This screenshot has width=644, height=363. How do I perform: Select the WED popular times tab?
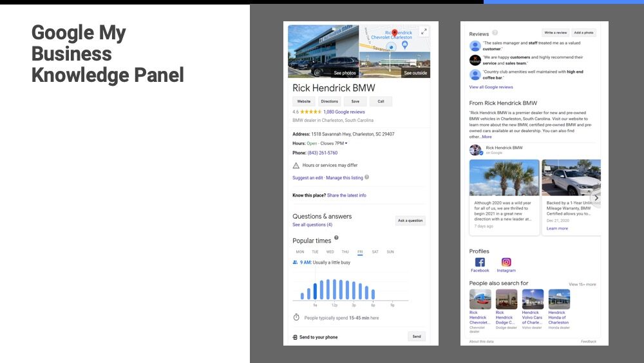pos(330,251)
